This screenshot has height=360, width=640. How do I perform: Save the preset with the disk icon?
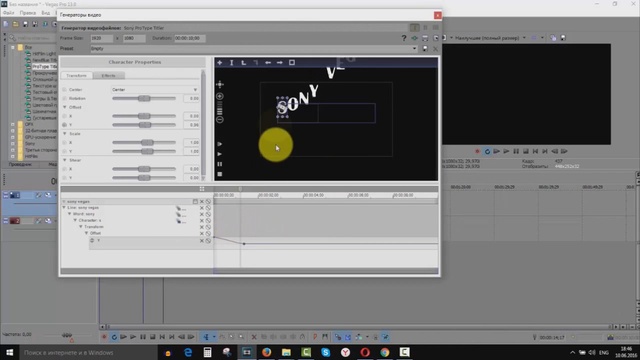click(x=425, y=49)
